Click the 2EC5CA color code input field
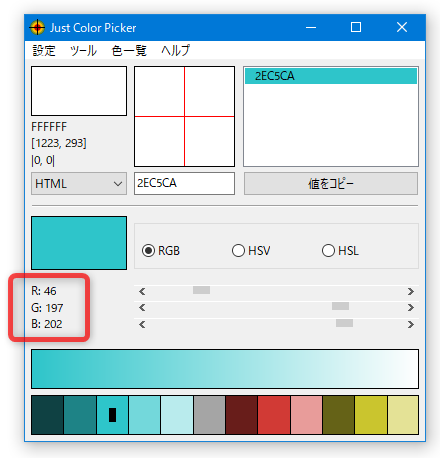This screenshot has height=458, width=440. pos(184,183)
